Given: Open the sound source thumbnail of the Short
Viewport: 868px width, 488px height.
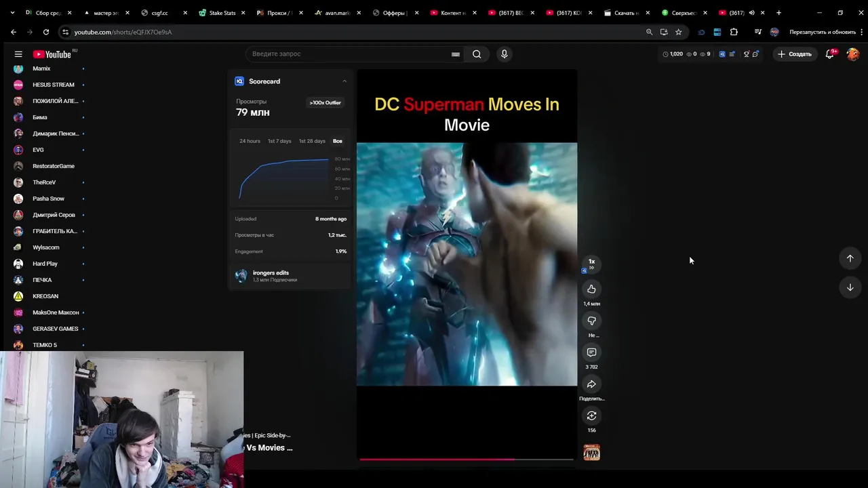Looking at the screenshot, I should pyautogui.click(x=591, y=452).
